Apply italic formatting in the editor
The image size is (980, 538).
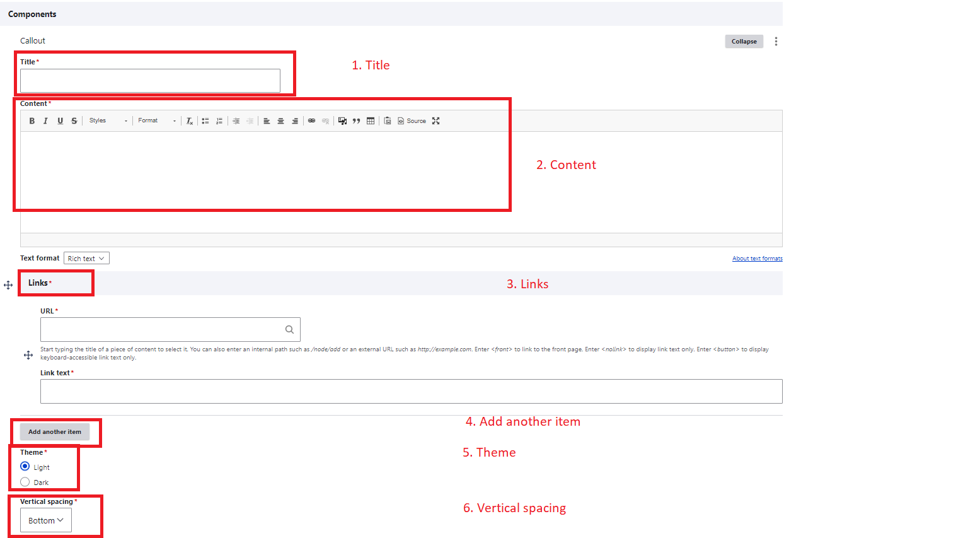point(46,121)
